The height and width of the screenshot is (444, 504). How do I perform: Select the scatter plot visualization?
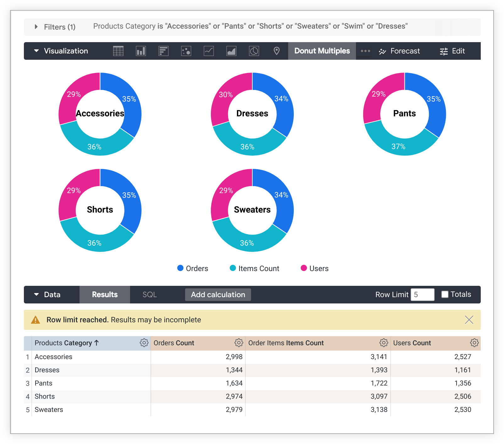(x=186, y=51)
